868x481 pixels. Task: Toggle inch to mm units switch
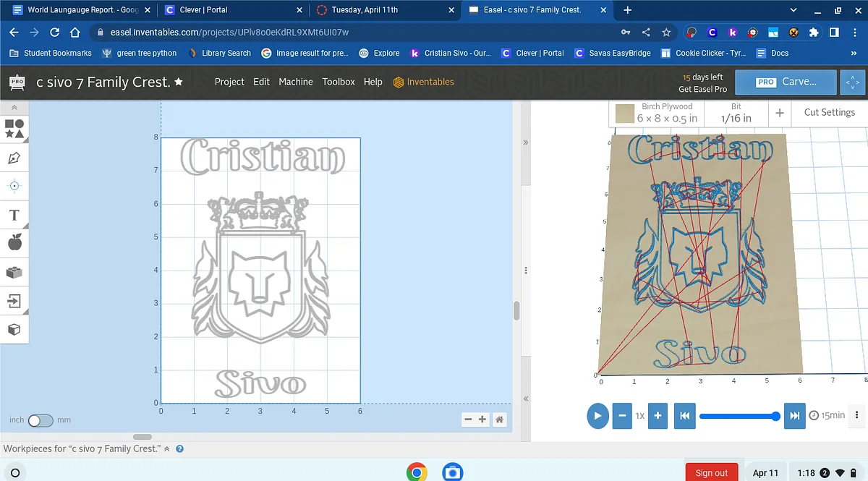(41, 420)
